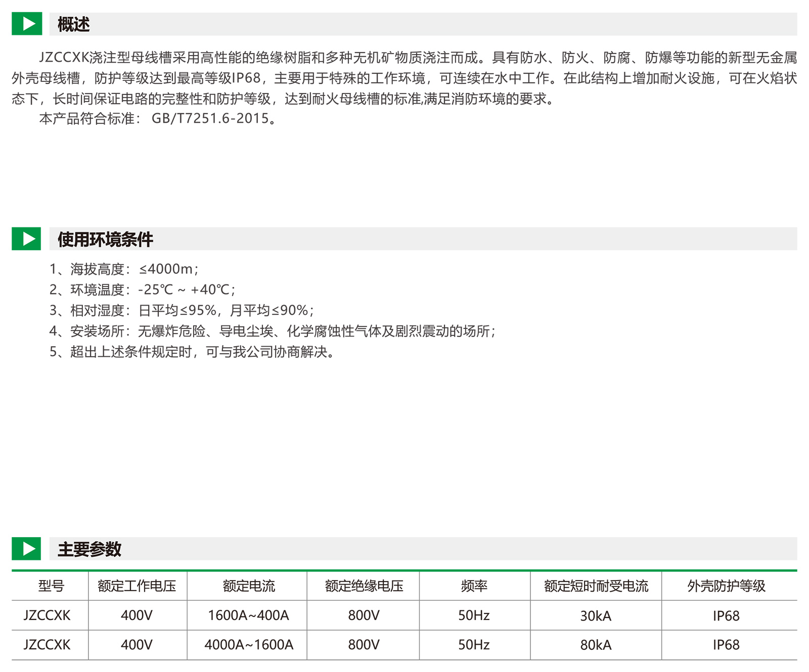Click the 安装场所 condition line
The height and width of the screenshot is (672, 809).
[273, 331]
